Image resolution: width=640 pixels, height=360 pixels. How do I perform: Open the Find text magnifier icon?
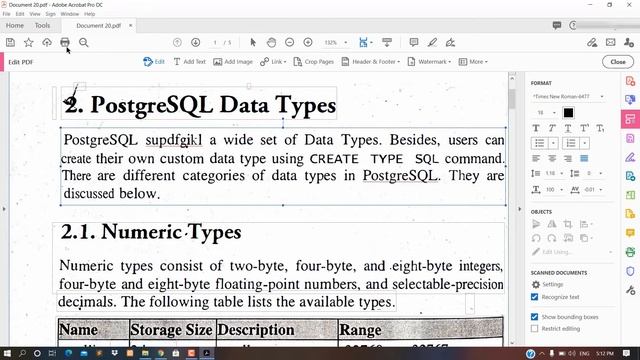pos(84,42)
